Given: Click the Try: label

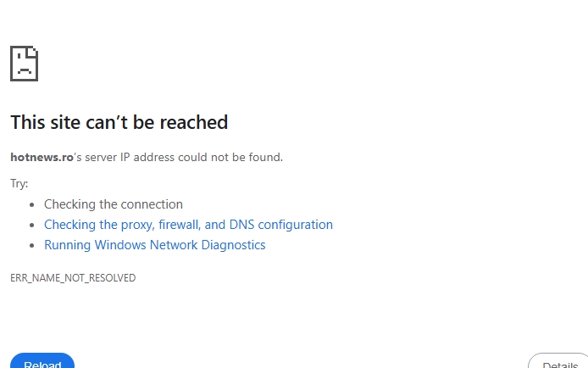Looking at the screenshot, I should tap(19, 184).
